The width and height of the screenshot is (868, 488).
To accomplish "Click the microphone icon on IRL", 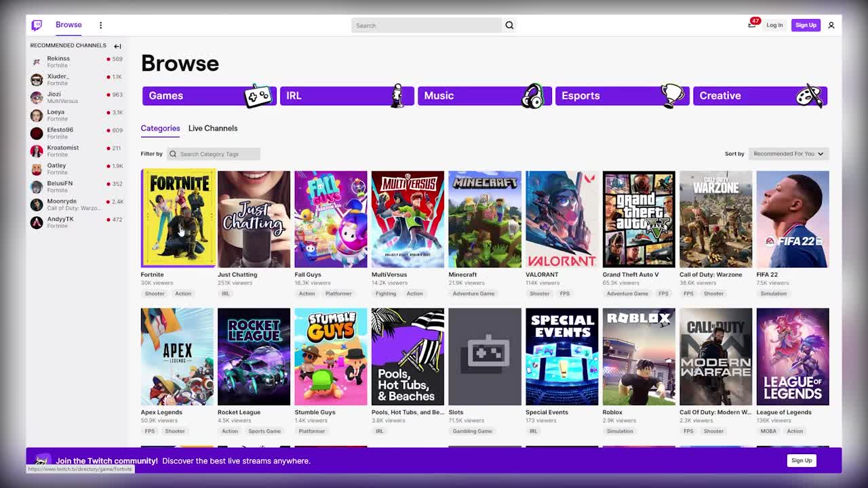I will (397, 96).
